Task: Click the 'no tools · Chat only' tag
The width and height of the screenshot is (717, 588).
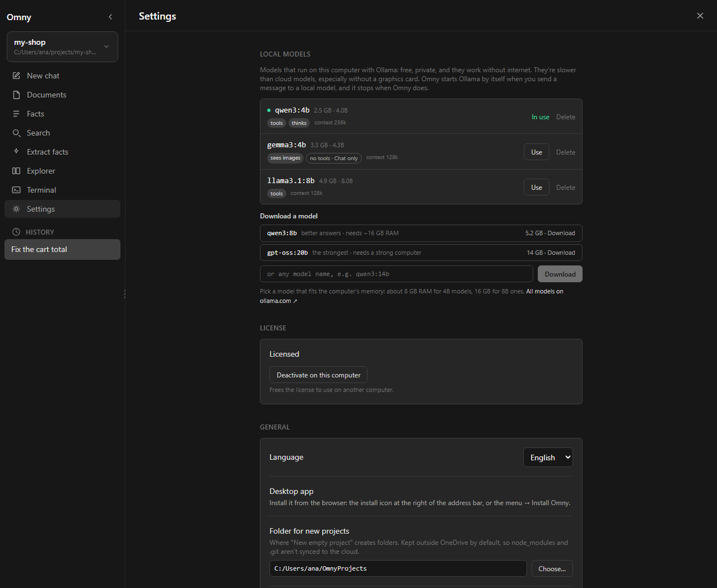Action: pyautogui.click(x=334, y=158)
